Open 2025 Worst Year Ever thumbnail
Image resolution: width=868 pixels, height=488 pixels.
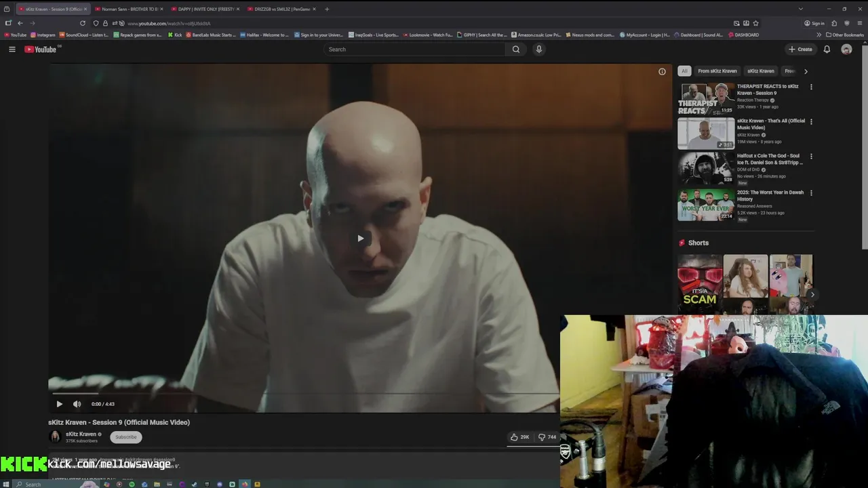[x=706, y=205]
